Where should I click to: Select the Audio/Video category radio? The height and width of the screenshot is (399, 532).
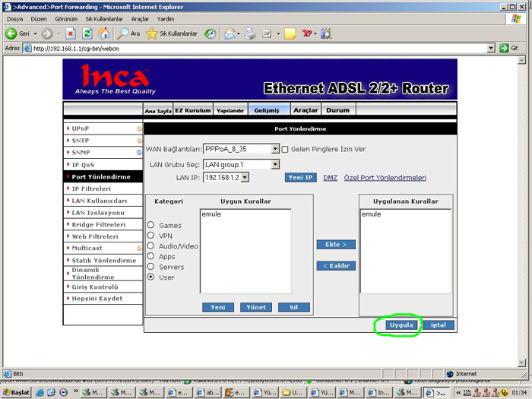click(x=151, y=246)
